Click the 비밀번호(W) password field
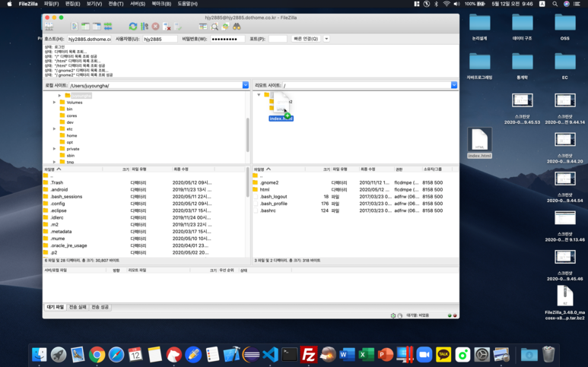Image resolution: width=588 pixels, height=367 pixels. coord(227,39)
